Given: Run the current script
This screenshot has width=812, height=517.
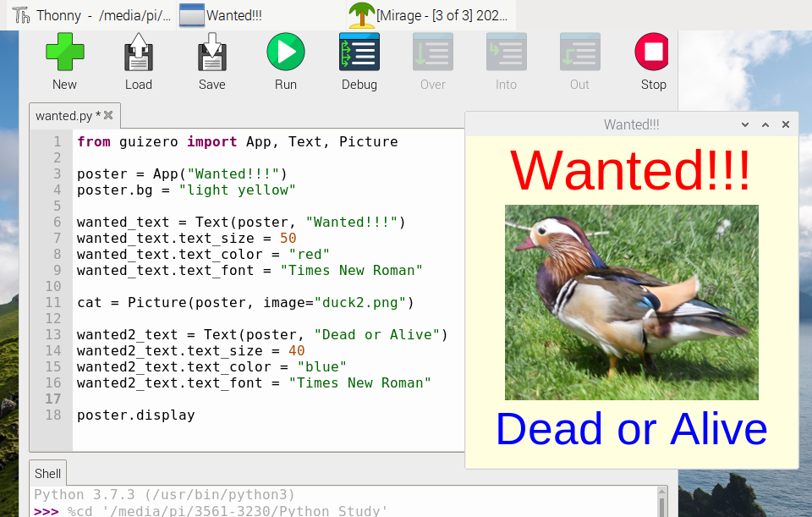Looking at the screenshot, I should pyautogui.click(x=285, y=52).
